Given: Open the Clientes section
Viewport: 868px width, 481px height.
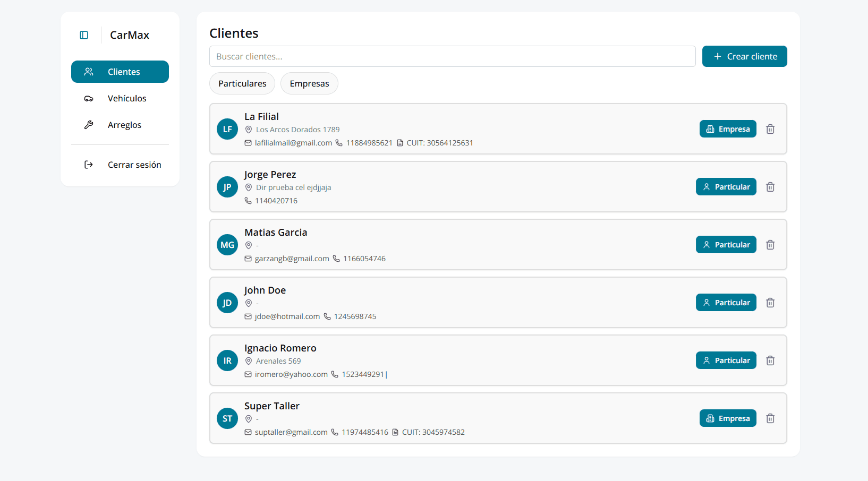Looking at the screenshot, I should click(120, 72).
